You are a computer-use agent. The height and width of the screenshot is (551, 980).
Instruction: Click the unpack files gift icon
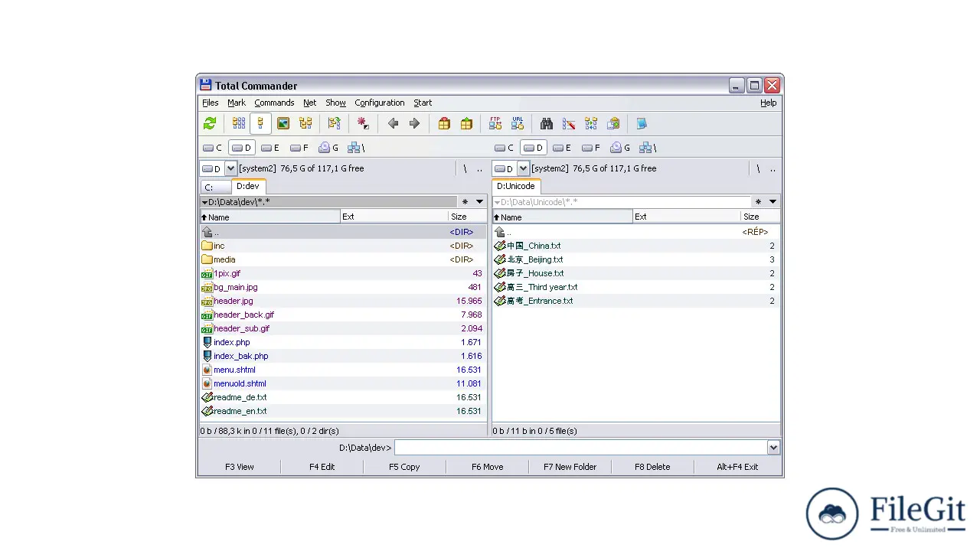pos(466,123)
